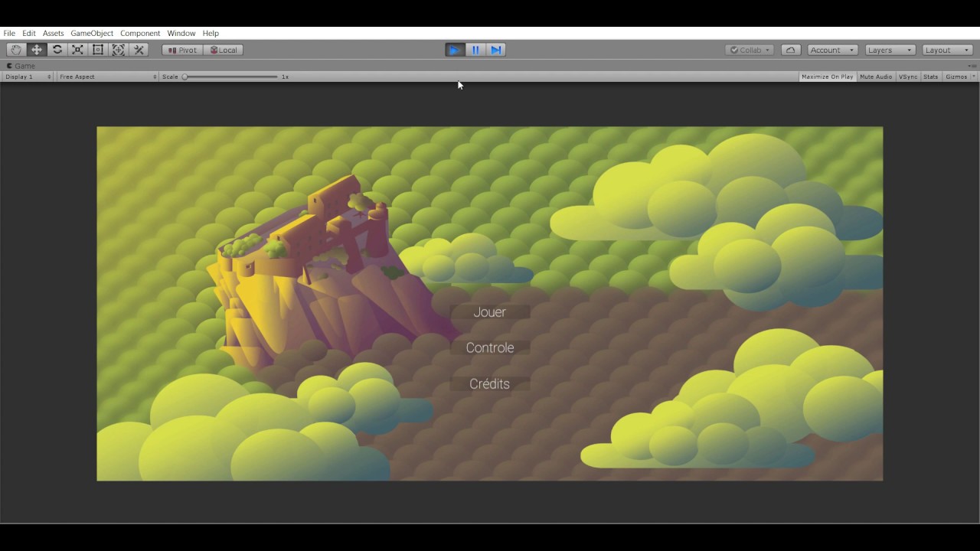Open the Assets menu
Image resolution: width=980 pixels, height=551 pixels.
54,34
